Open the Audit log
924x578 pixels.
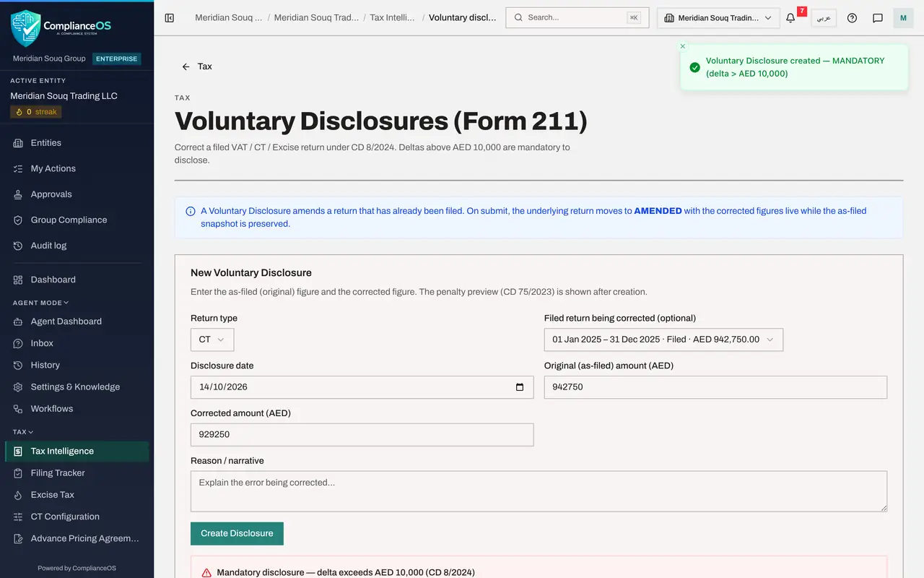pos(77,246)
